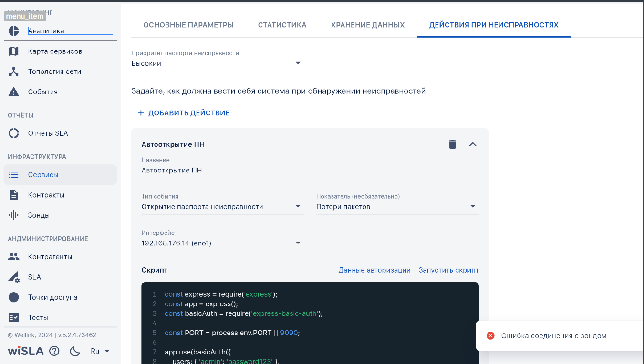Click the Аналитика pie chart icon
Viewport: 644px width, 364px height.
14,31
